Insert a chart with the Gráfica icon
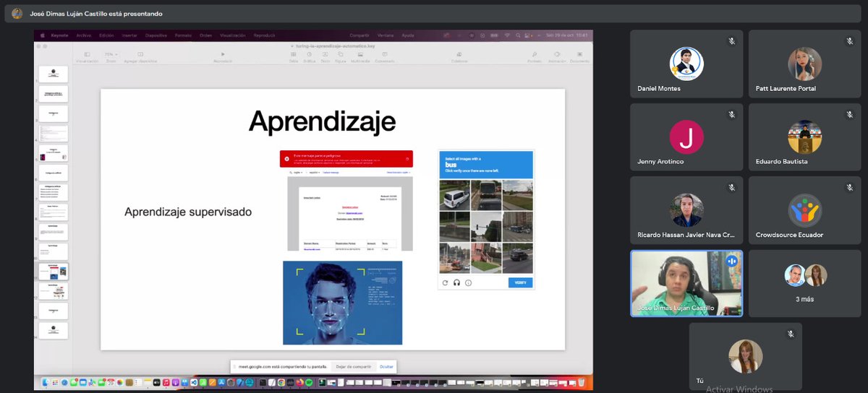 click(x=310, y=54)
